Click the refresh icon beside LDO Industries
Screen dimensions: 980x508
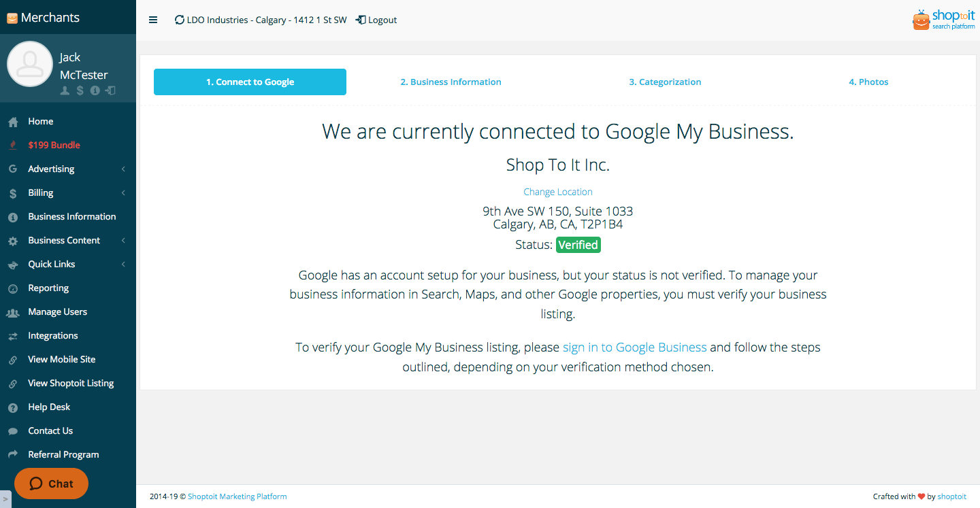[180, 20]
